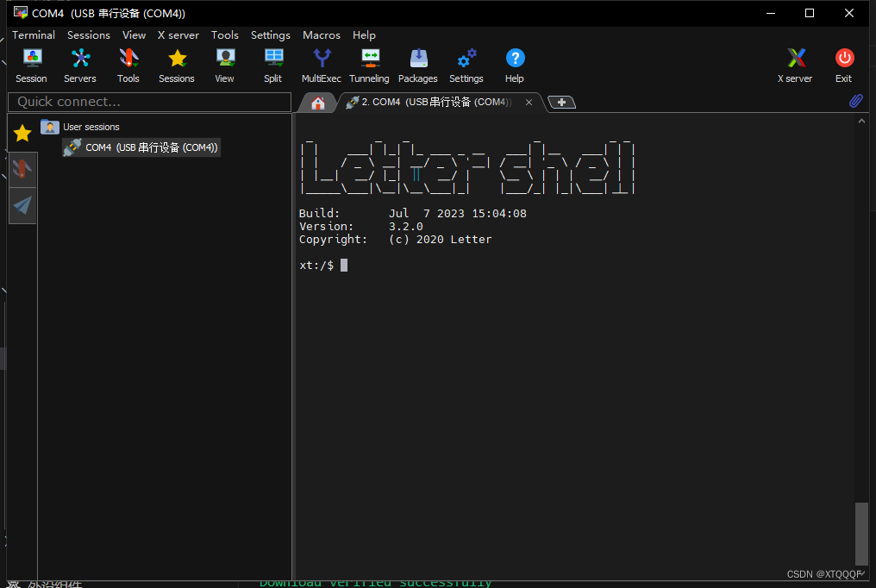Open the Terminal menu

pyautogui.click(x=33, y=35)
